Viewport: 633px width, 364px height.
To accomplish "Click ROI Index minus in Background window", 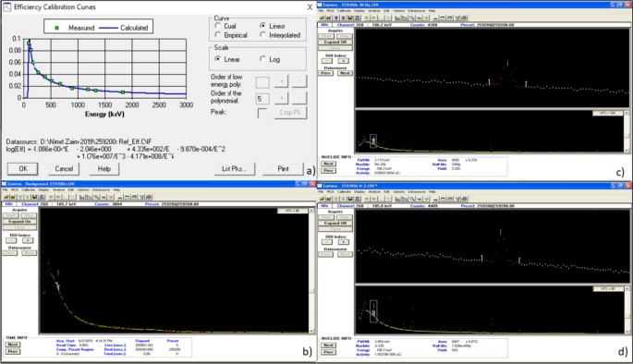I will (x=11, y=240).
